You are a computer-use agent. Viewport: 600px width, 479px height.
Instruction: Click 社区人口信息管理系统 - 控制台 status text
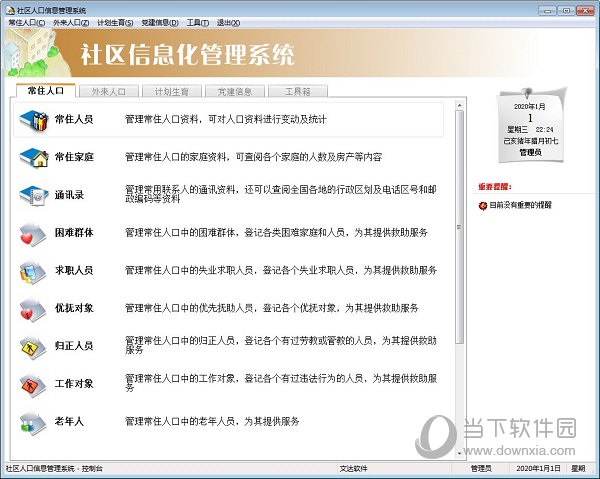click(x=54, y=469)
